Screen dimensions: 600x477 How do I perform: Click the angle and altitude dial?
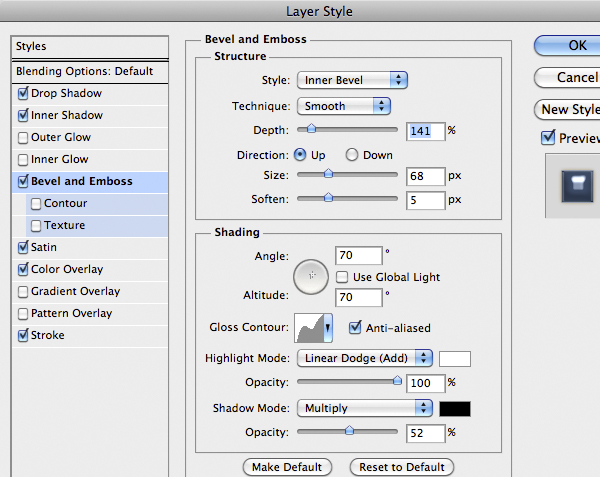(312, 275)
